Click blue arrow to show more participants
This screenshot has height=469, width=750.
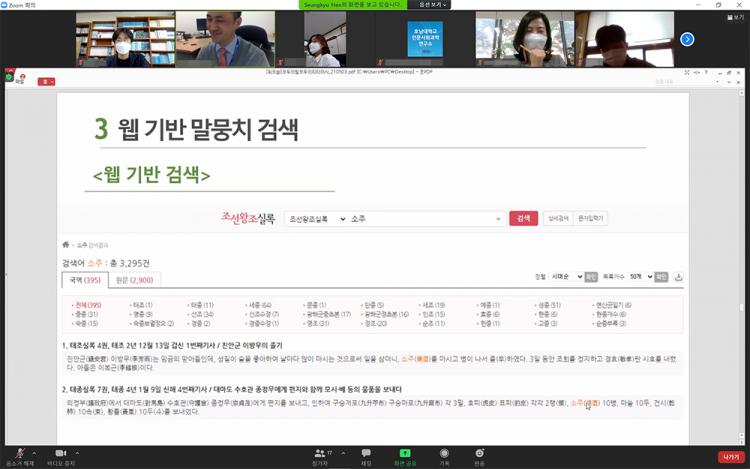(x=687, y=39)
